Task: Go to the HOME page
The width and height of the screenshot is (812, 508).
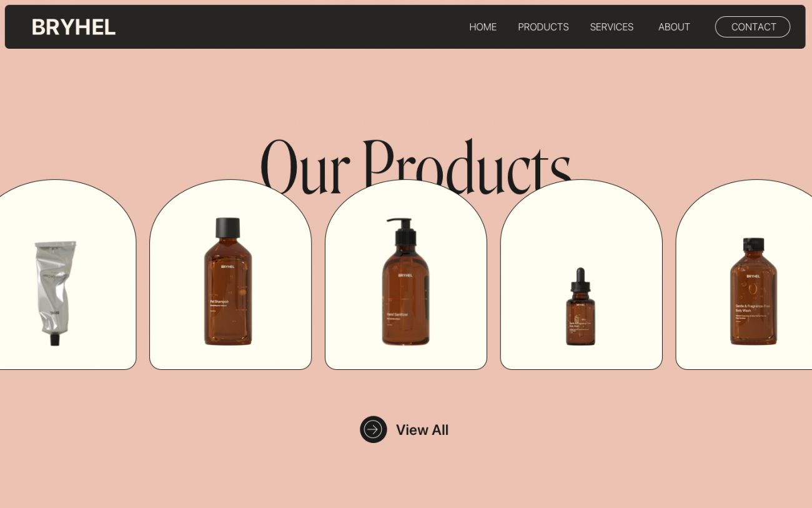Action: [x=483, y=27]
